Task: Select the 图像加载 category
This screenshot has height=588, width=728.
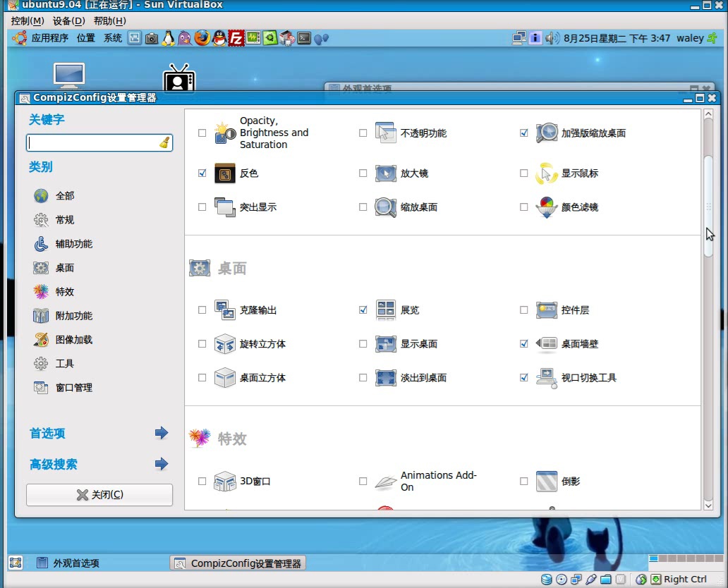Action: [63, 340]
